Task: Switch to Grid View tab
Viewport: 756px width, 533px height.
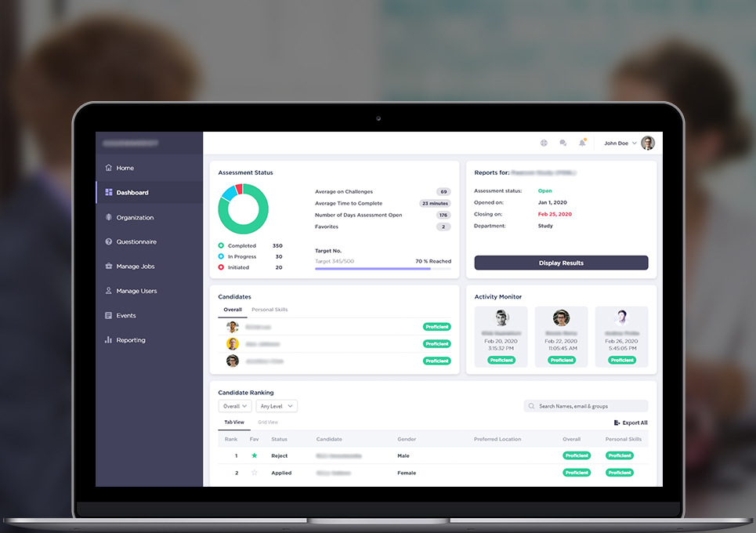Action: pos(268,422)
